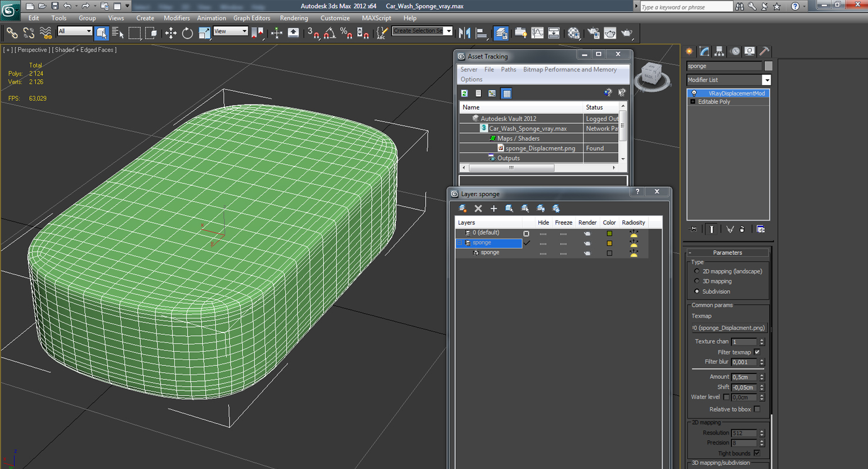This screenshot has width=868, height=469.
Task: Toggle Relative to bbox checkbox
Action: [x=757, y=409]
